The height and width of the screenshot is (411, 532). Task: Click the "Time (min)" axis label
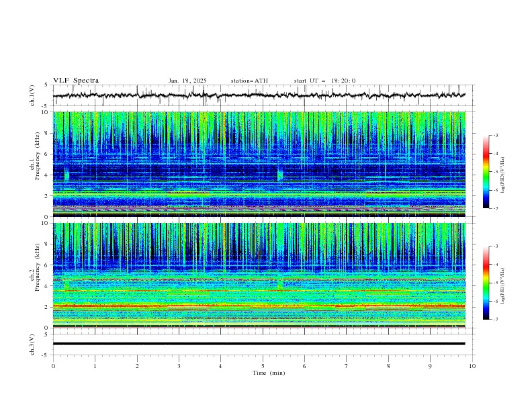coord(269,373)
